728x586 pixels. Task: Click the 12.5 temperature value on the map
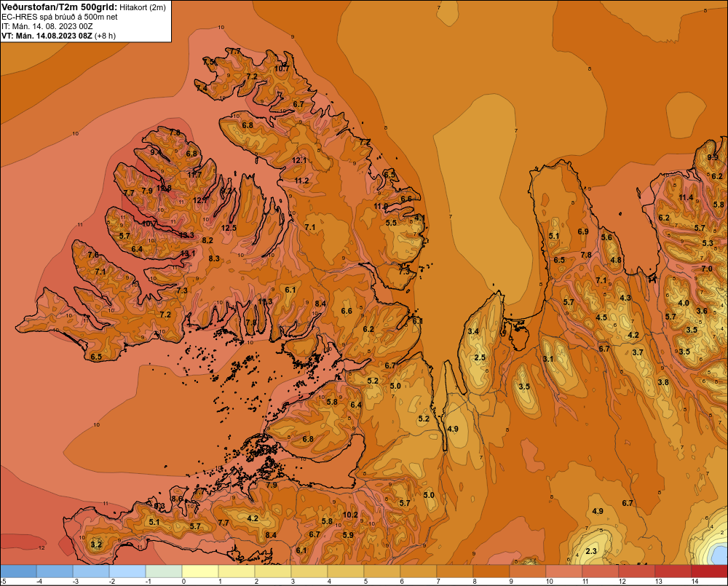pos(229,228)
